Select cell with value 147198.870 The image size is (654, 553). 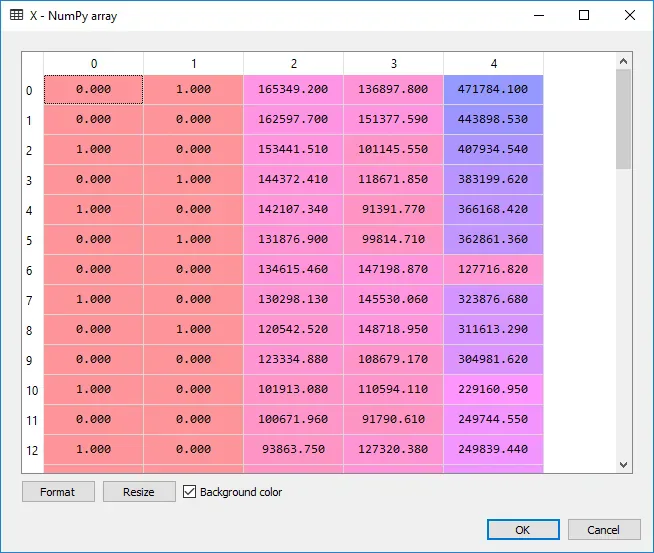click(x=394, y=270)
